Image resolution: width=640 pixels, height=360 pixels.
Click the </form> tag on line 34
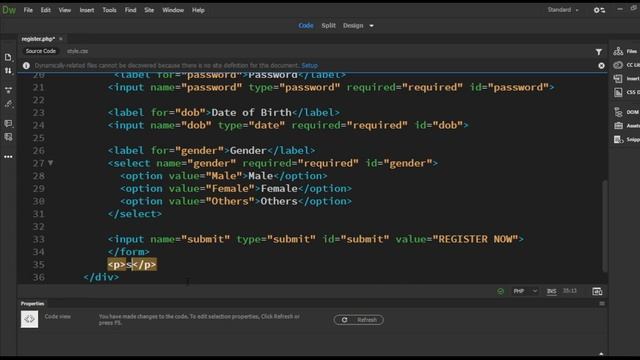pos(129,252)
